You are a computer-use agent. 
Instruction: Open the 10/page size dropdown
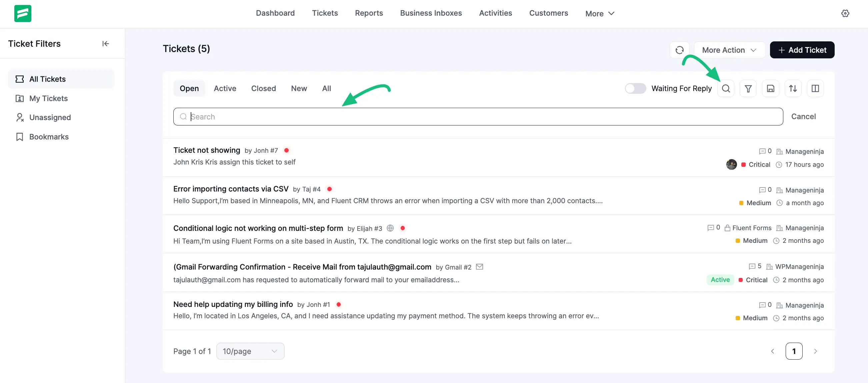point(250,351)
